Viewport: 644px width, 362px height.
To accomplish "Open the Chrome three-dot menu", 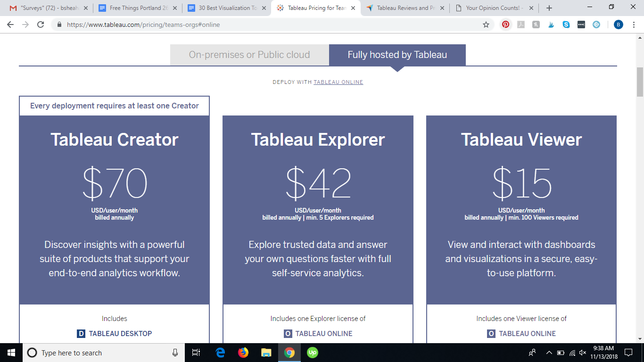I will [634, 25].
